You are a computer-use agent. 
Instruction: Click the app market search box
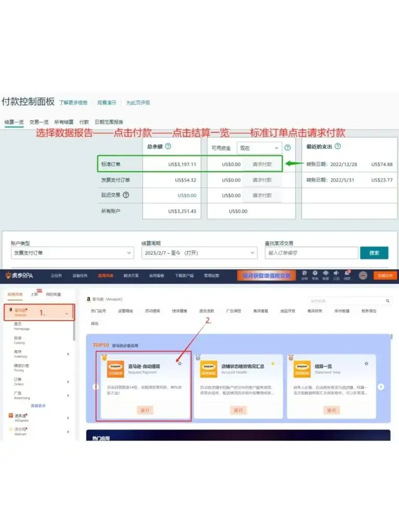350,301
